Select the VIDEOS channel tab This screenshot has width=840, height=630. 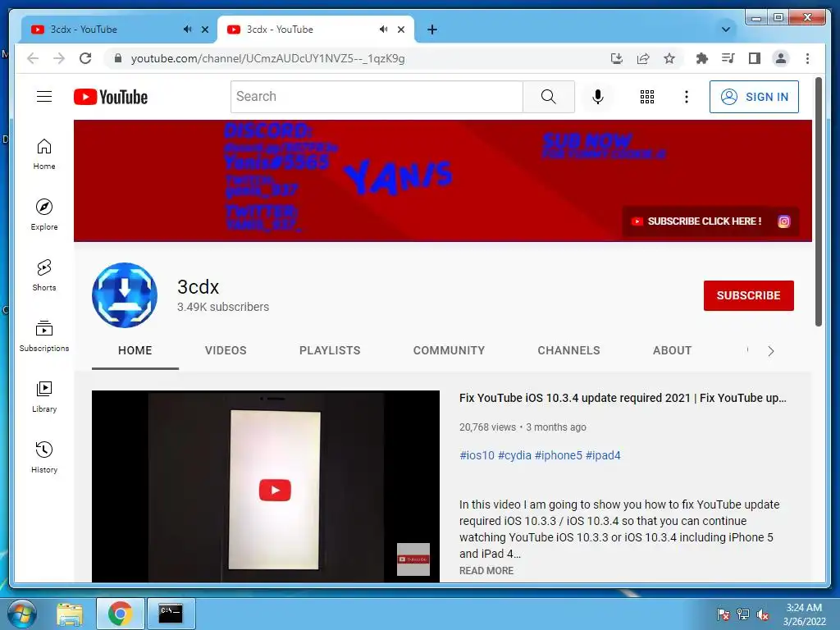[x=226, y=350]
